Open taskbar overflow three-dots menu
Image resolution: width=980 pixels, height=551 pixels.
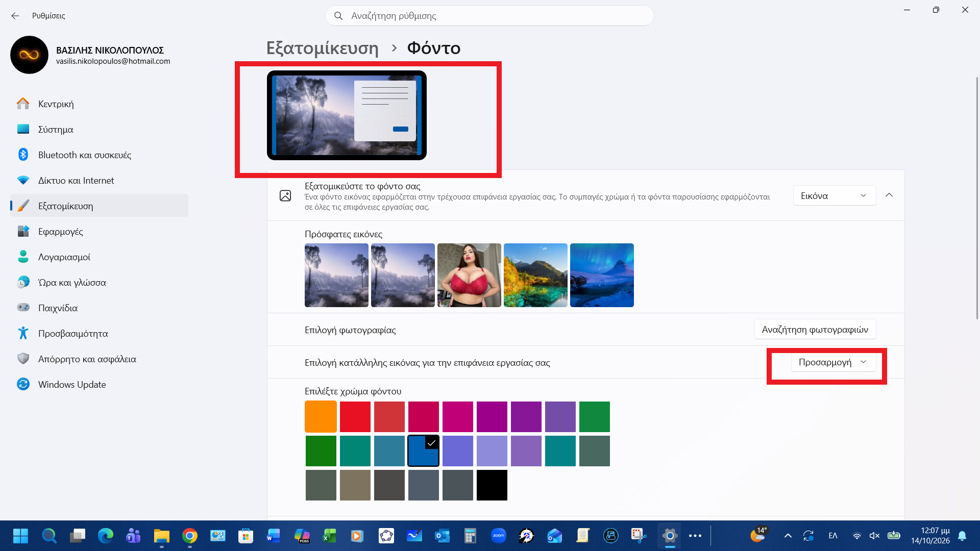tap(695, 536)
